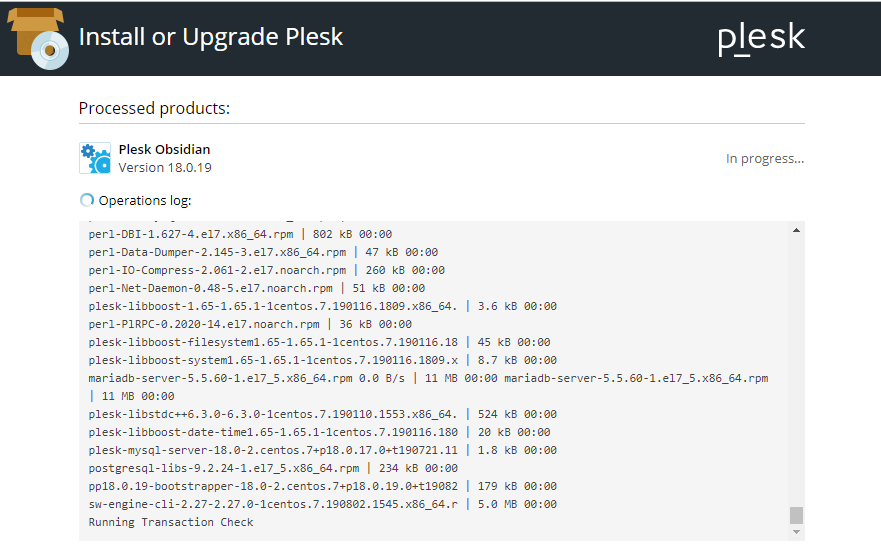The width and height of the screenshot is (881, 554).
Task: Click the installer box icon in header
Action: tap(39, 38)
